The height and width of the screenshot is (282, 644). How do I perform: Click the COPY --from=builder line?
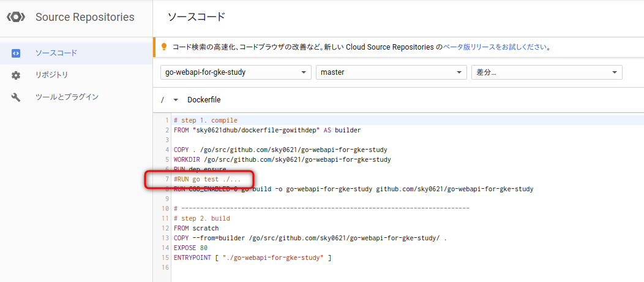click(x=310, y=238)
